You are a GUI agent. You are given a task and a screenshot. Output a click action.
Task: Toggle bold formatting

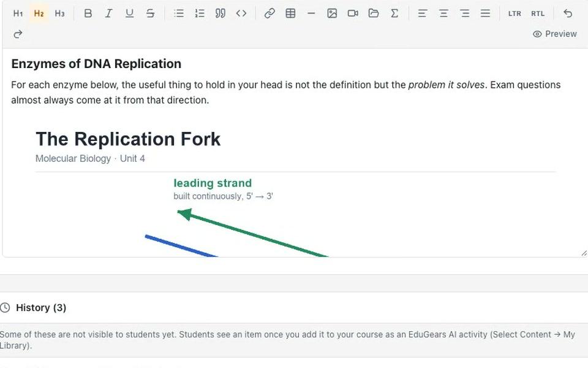point(88,13)
